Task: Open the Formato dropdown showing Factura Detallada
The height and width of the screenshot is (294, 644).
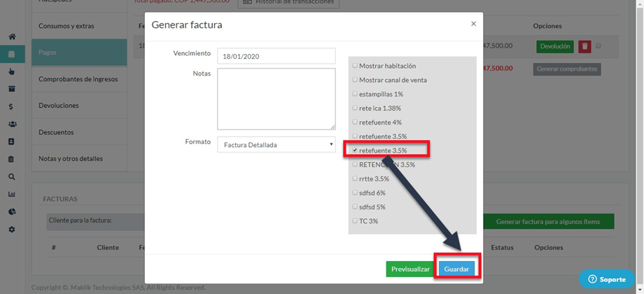Action: (x=276, y=145)
